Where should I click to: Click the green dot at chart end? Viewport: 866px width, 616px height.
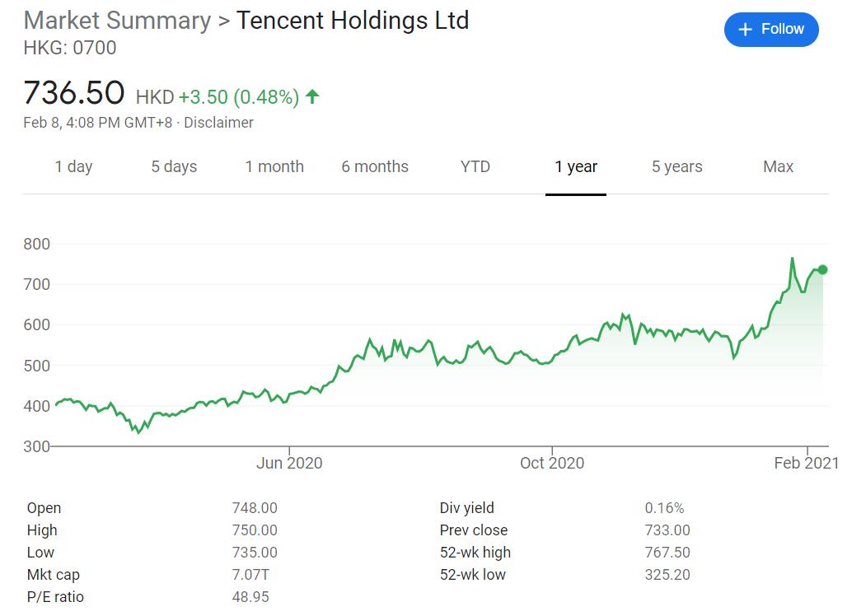coord(822,269)
